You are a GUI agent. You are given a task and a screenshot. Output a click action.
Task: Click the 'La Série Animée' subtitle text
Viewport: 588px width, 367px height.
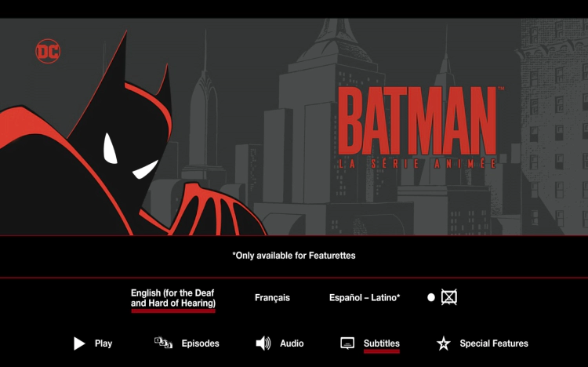(417, 164)
